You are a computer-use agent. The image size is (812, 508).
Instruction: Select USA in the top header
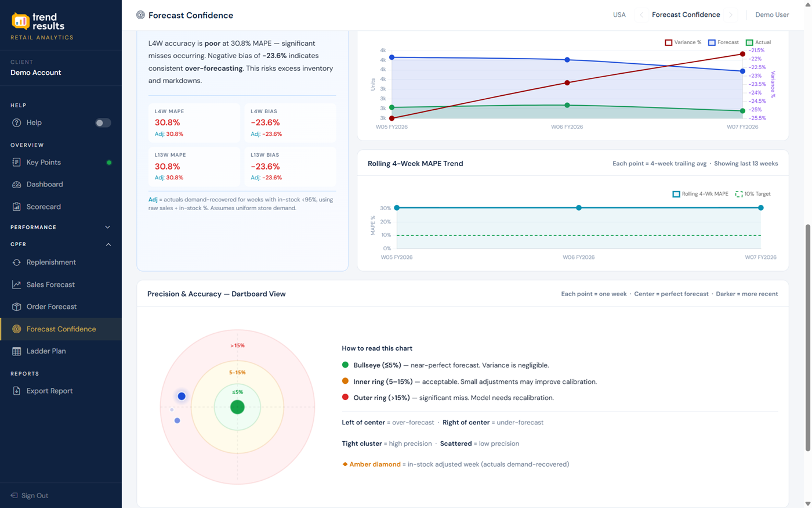619,15
